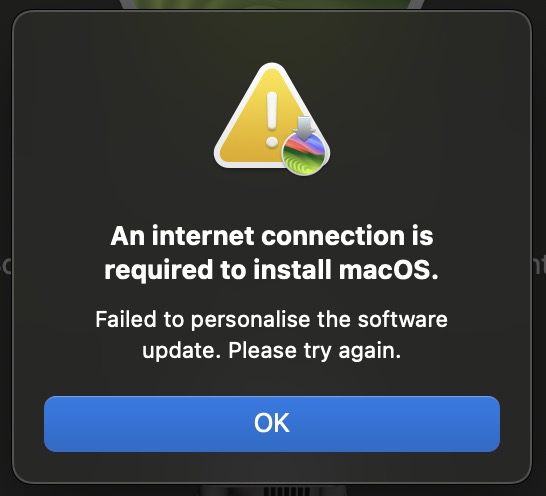Click empty space between message and OK
546x496 pixels.
click(272, 380)
